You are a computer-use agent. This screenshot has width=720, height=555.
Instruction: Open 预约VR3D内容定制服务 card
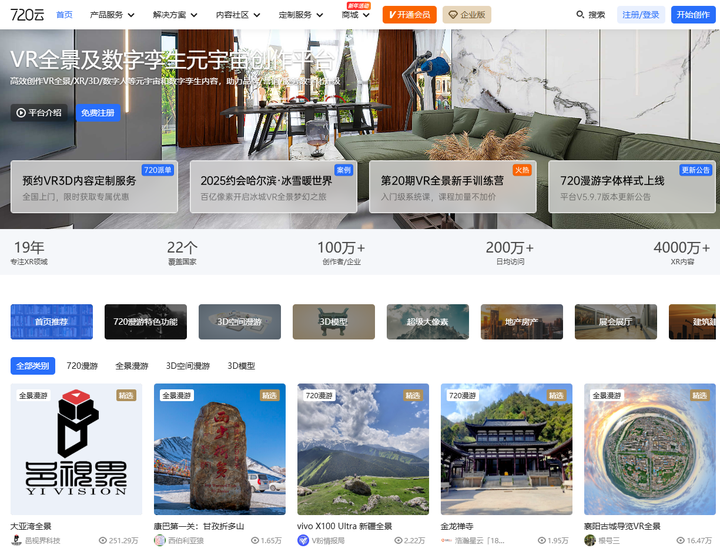coord(94,187)
